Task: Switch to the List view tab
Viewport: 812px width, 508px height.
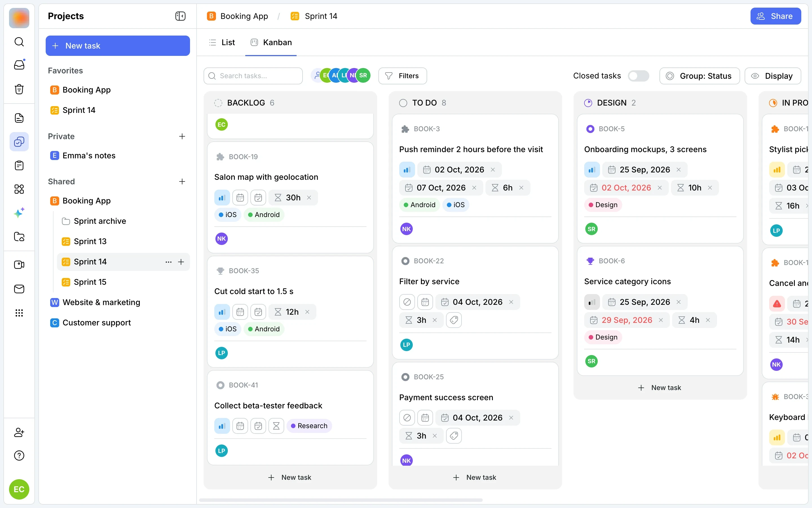Action: pos(222,42)
